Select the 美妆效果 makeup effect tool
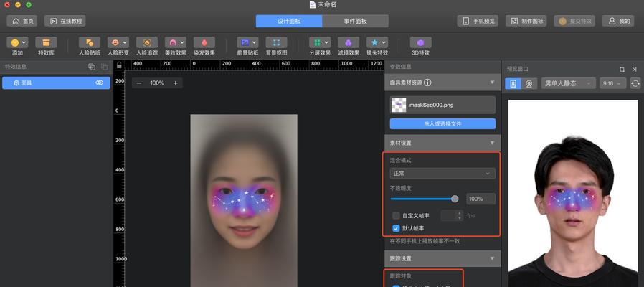Viewport: 644px width, 287px height. coord(173,42)
